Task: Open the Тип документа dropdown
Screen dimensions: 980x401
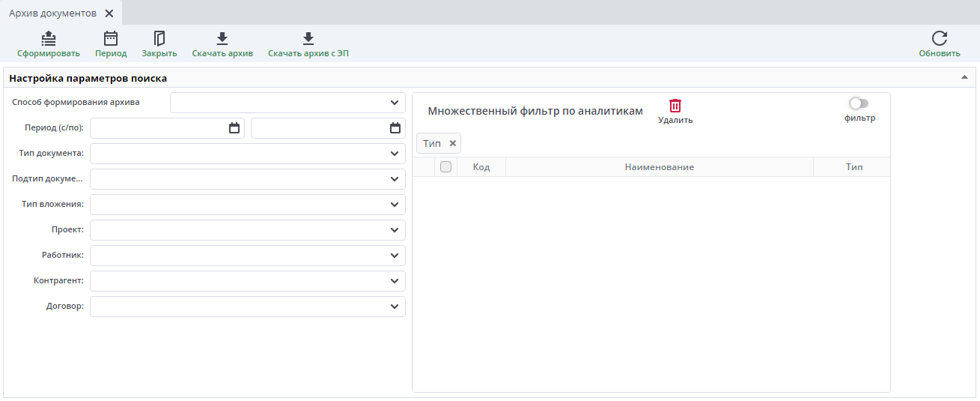Action: (395, 154)
